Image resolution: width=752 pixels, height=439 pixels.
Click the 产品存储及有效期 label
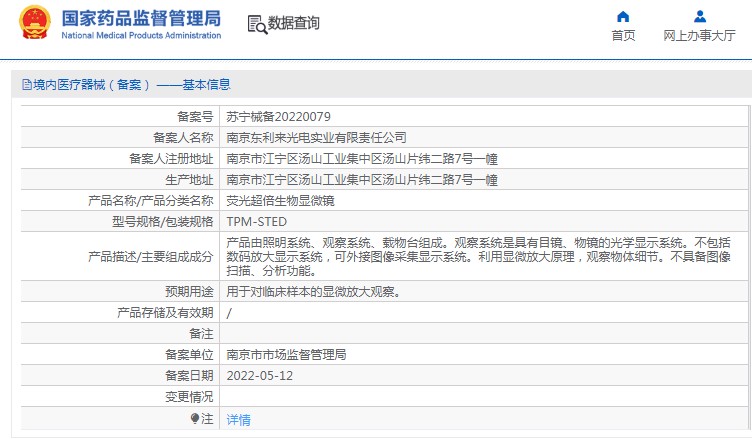click(x=165, y=313)
